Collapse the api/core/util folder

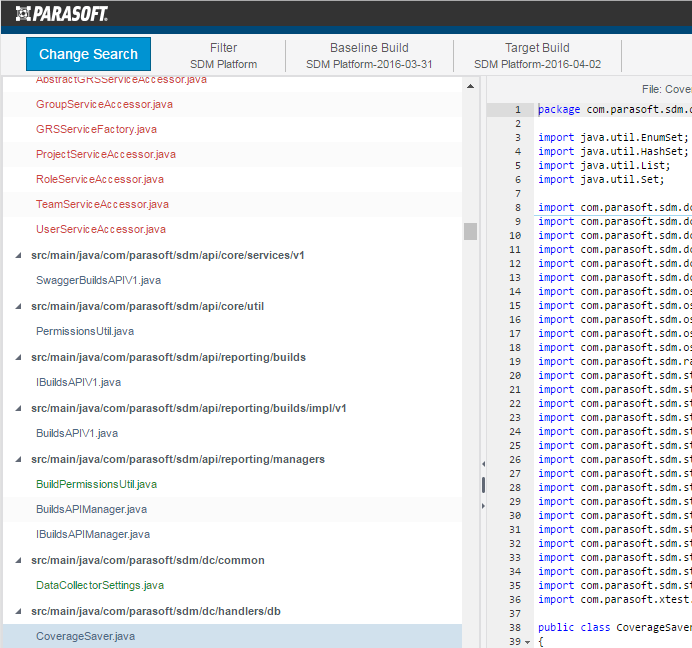coord(18,306)
